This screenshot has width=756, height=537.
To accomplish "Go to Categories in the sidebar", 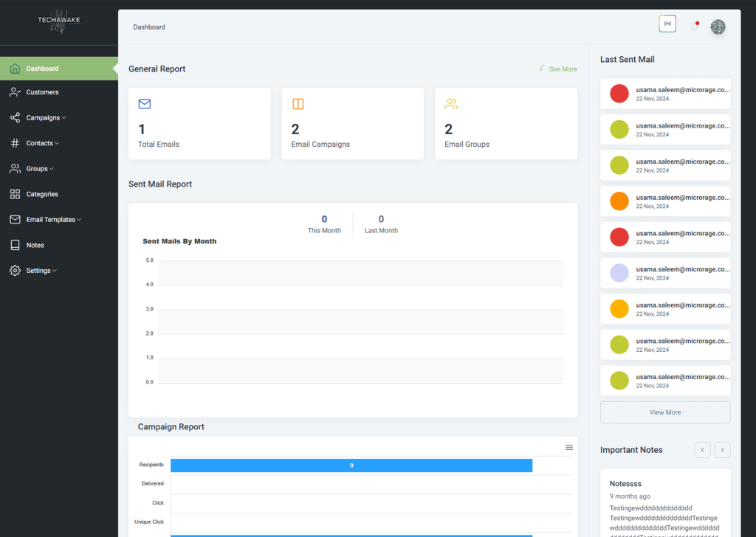I will (42, 194).
